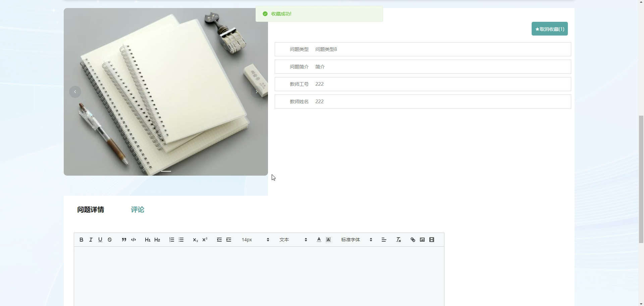Open the 文本 header style dropdown
Screen dimensions: 644x306
[293, 240]
